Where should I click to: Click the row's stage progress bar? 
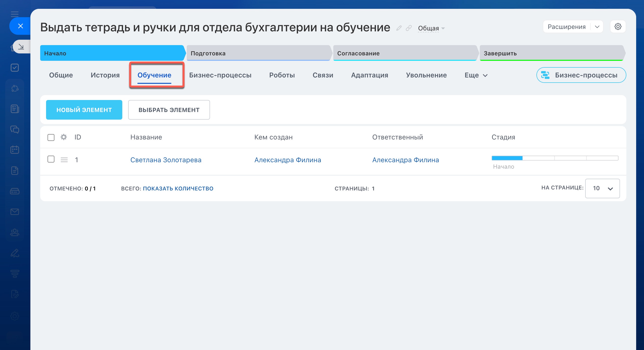[x=555, y=158]
